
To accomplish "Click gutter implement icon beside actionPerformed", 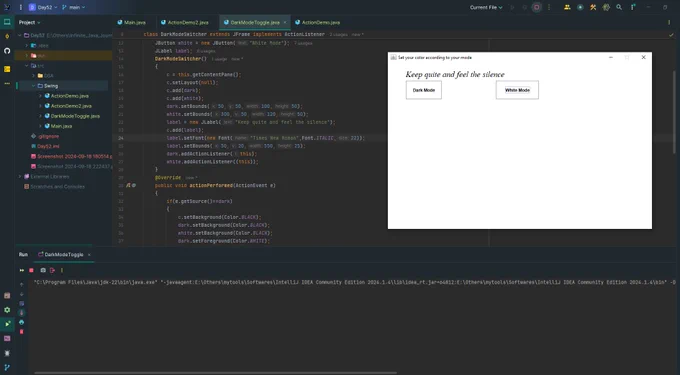I will tap(128, 185).
